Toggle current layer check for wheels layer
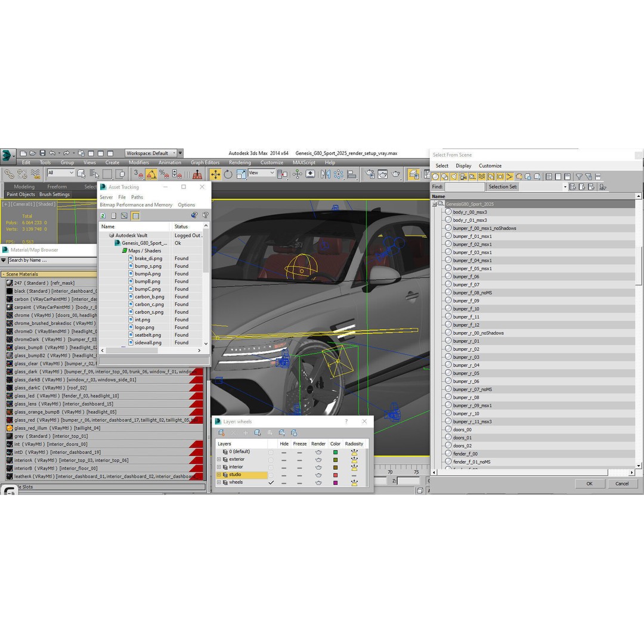The height and width of the screenshot is (644, 644). point(271,483)
